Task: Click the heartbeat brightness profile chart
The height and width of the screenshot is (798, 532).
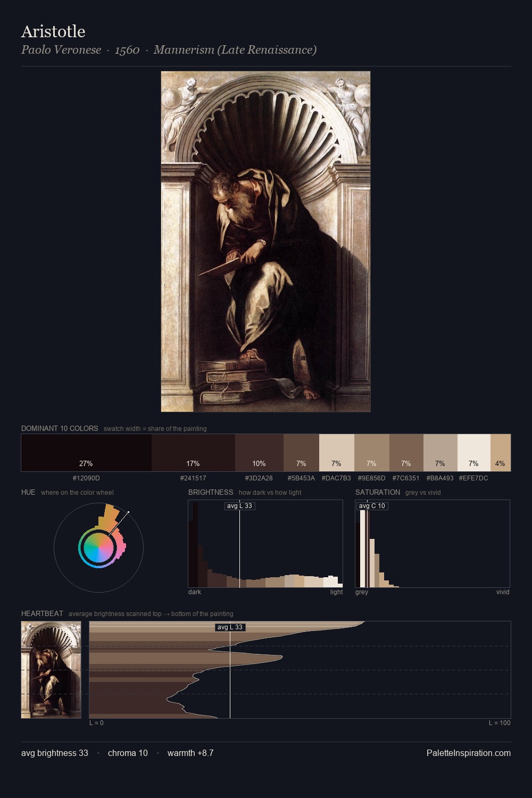Action: coord(300,670)
